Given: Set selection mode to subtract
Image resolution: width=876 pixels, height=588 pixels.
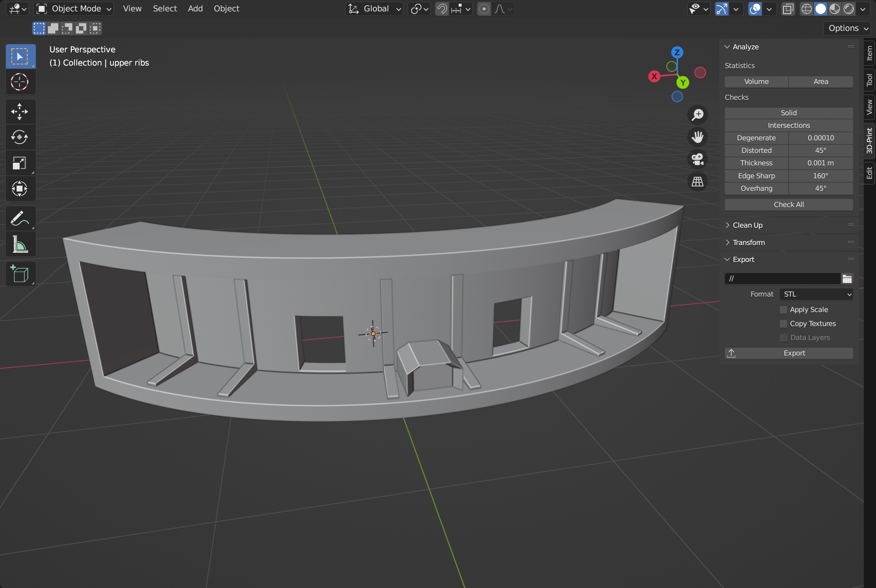Looking at the screenshot, I should [67, 28].
